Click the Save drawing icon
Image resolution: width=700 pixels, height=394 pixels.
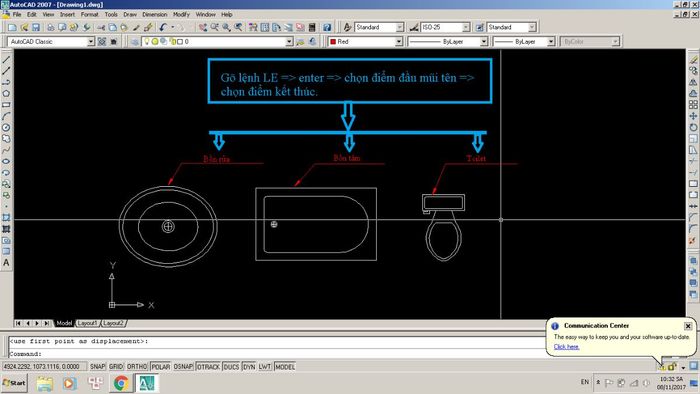tap(36, 27)
